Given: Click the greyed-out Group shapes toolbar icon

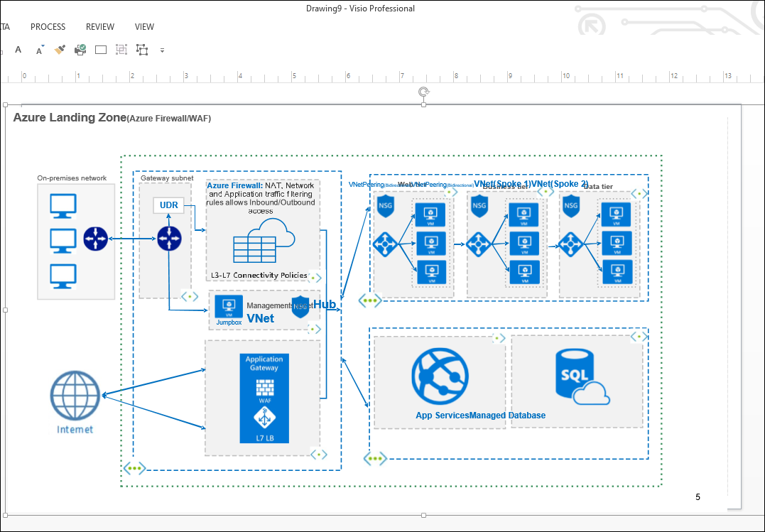Looking at the screenshot, I should [121, 49].
